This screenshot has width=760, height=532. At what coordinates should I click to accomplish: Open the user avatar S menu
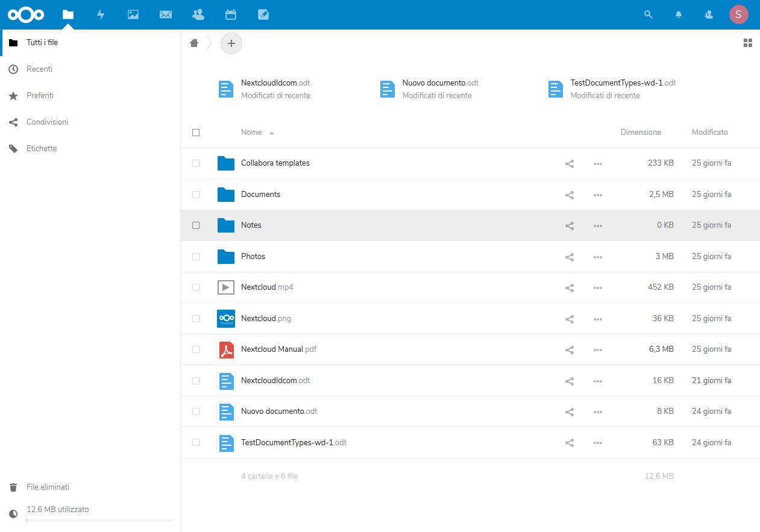click(739, 14)
